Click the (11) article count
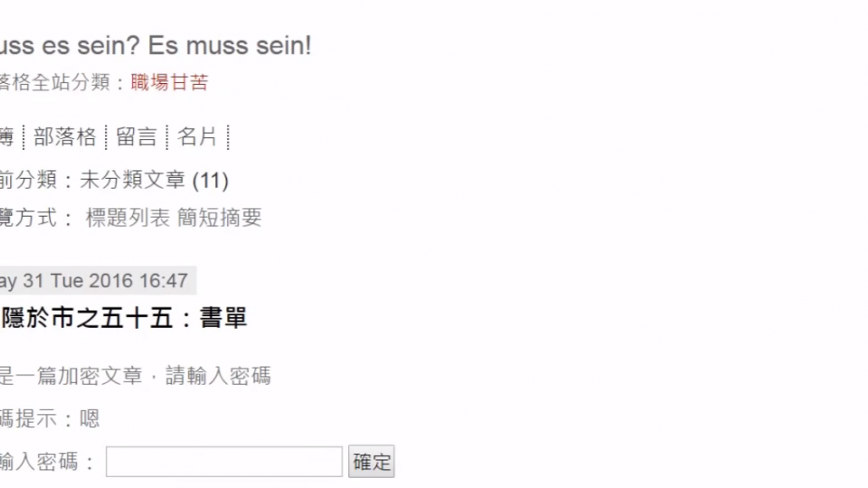 tap(212, 181)
